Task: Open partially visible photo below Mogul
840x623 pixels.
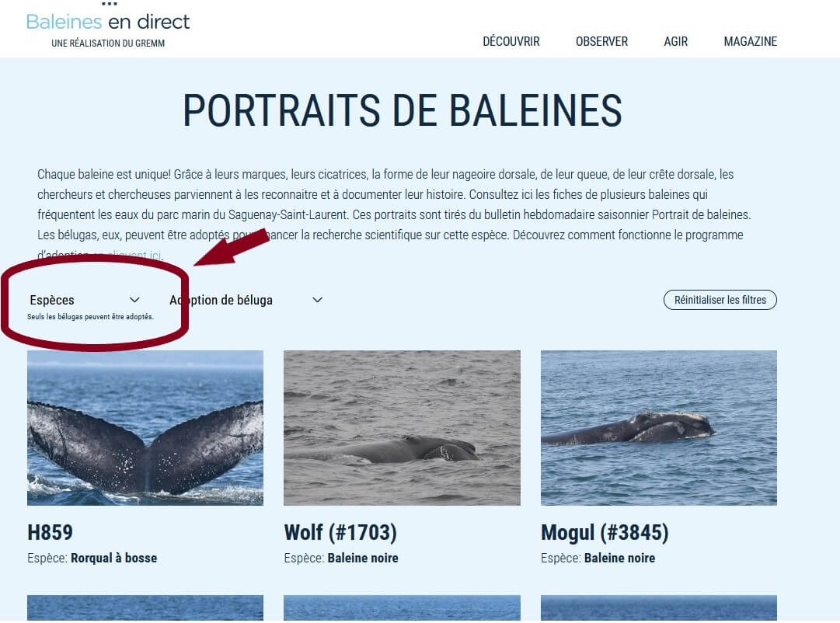Action: [659, 608]
